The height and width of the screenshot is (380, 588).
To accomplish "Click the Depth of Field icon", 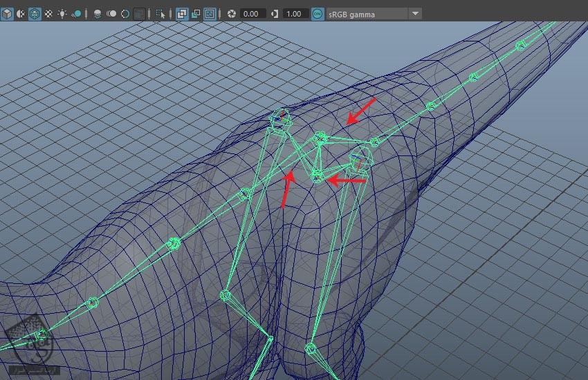I will [x=140, y=13].
